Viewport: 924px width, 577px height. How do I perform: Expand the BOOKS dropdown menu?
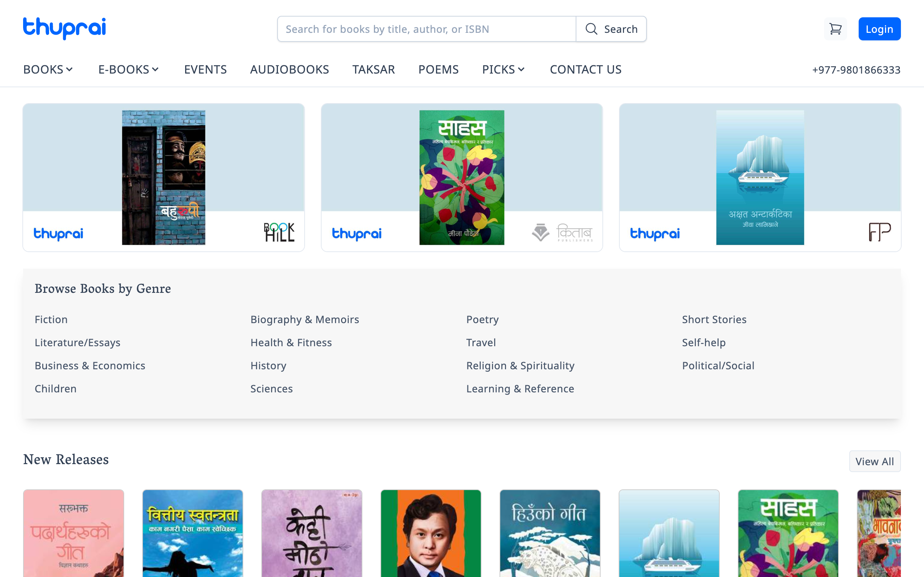[48, 70]
